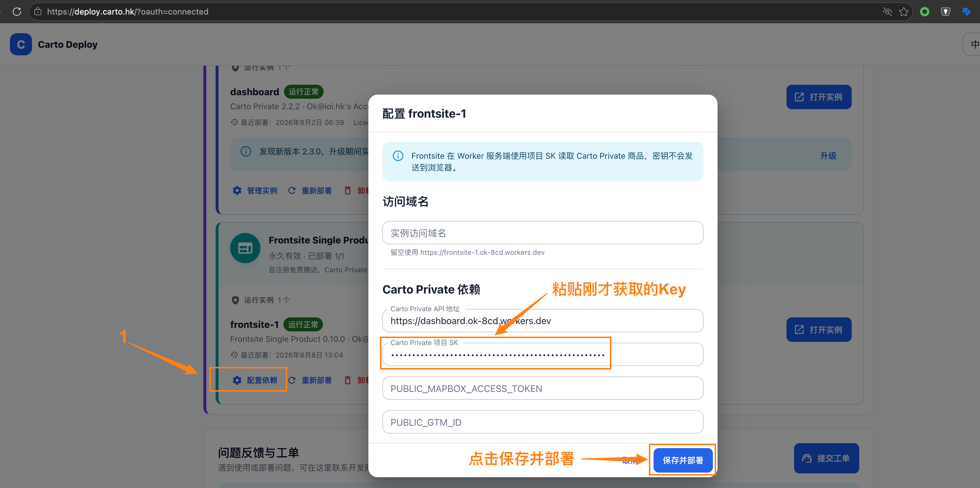980x488 pixels.
Task: Open the dashboard instance via 打开实例
Action: coord(819,97)
